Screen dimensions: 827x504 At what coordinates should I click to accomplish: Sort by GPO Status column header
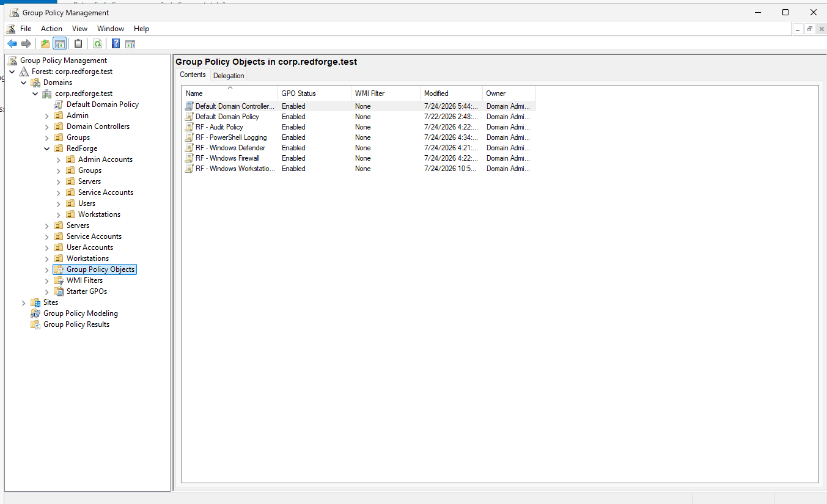314,93
